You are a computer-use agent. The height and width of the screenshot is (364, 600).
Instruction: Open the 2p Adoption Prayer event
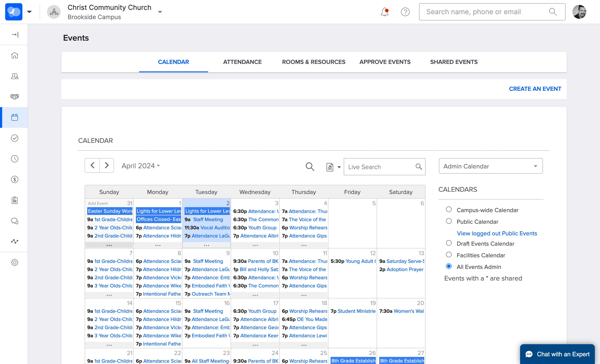coord(401,269)
